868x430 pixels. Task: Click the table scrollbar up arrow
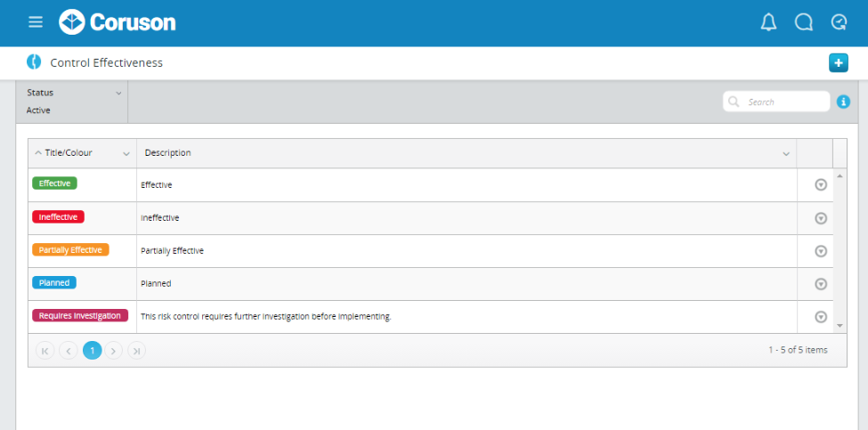840,176
